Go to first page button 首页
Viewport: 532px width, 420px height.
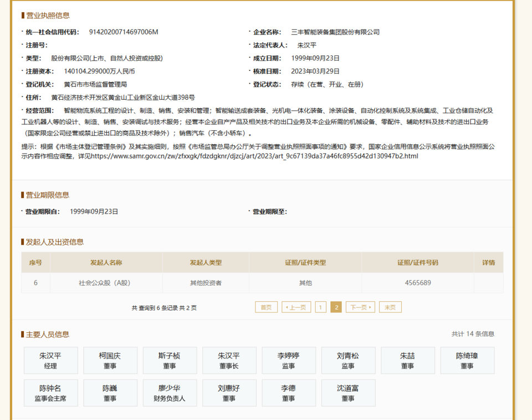point(266,307)
